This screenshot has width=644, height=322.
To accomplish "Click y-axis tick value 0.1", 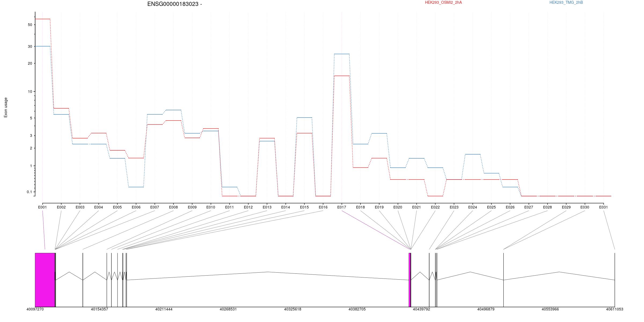I will [29, 192].
